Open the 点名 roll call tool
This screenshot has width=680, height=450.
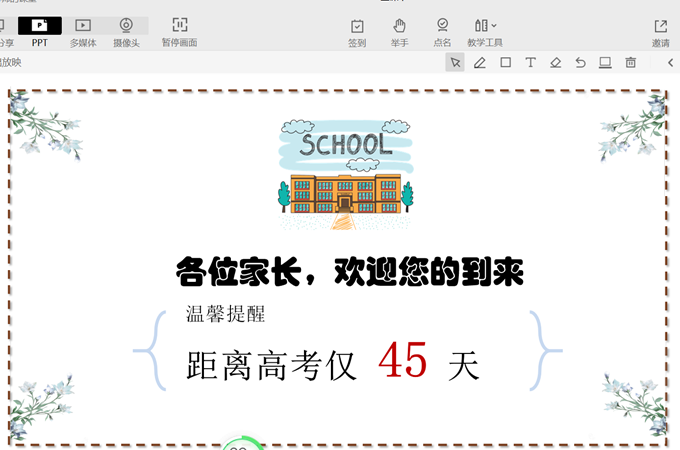442,32
